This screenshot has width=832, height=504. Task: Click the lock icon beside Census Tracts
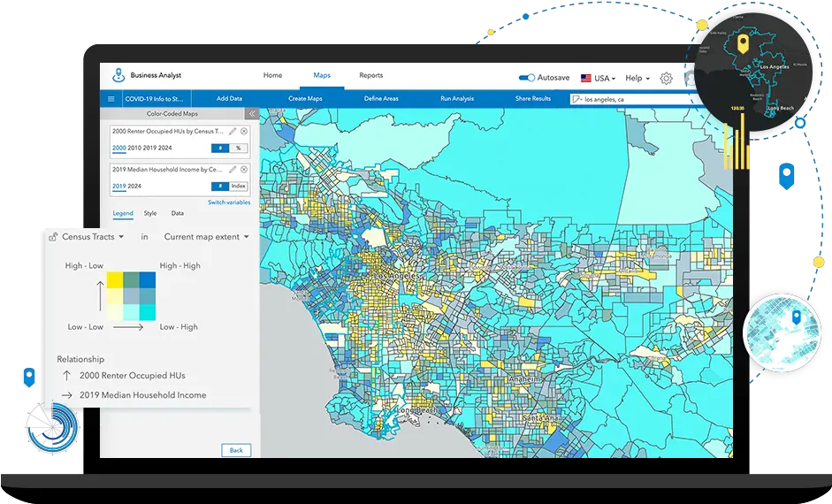point(53,237)
